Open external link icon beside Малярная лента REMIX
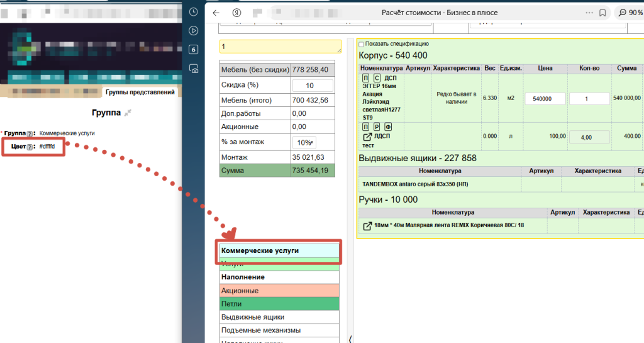 pyautogui.click(x=367, y=226)
